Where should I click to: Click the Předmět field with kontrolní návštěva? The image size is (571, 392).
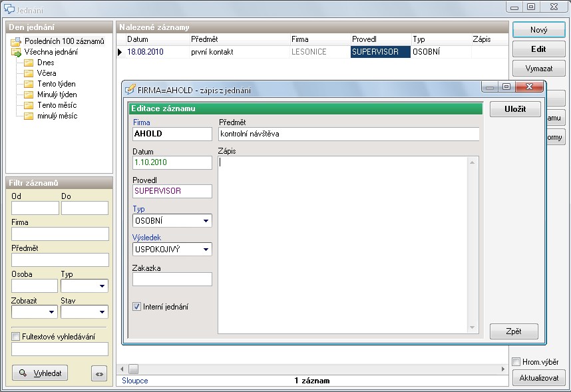(x=349, y=134)
